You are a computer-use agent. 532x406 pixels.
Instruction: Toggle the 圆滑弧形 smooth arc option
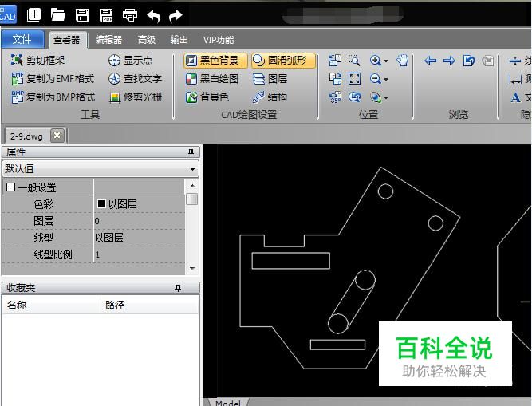click(279, 61)
